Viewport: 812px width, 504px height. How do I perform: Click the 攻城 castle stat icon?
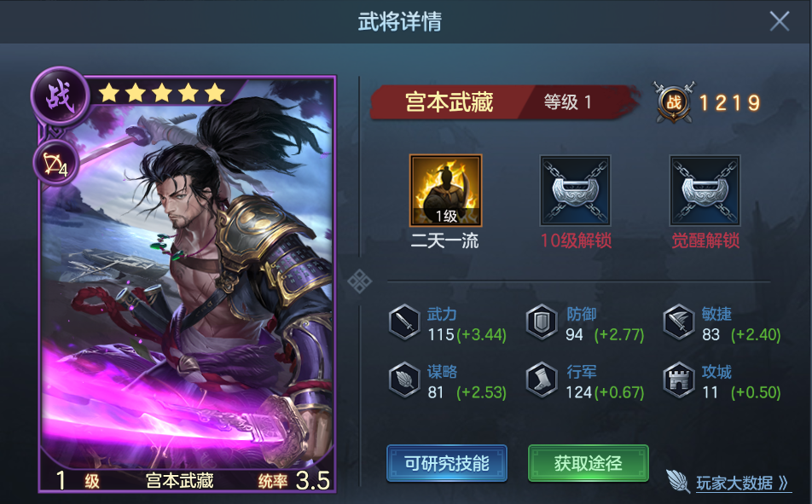(x=679, y=380)
